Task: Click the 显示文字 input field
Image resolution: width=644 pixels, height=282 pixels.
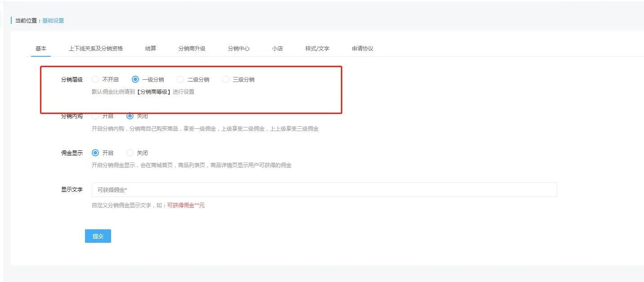Action: pyautogui.click(x=324, y=190)
